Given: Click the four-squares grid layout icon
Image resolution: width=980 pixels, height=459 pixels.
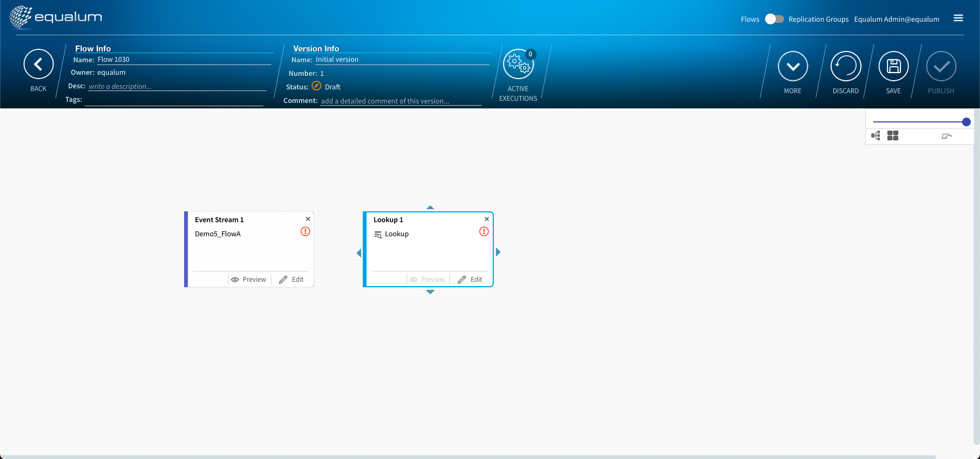Looking at the screenshot, I should click(893, 135).
